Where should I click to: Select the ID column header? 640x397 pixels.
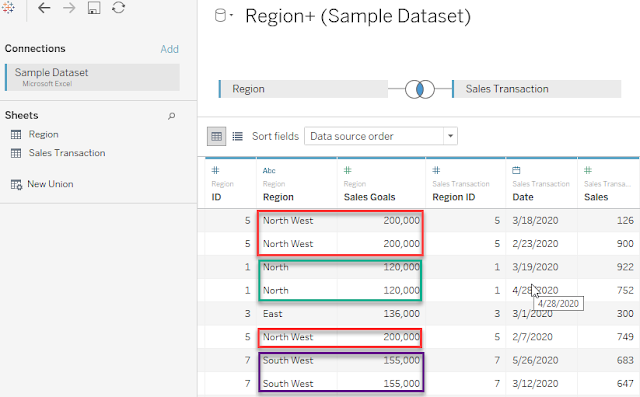coord(216,197)
